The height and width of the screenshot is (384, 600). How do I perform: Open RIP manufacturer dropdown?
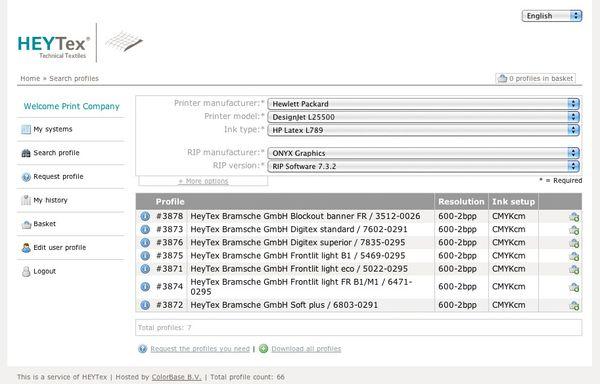[424, 153]
